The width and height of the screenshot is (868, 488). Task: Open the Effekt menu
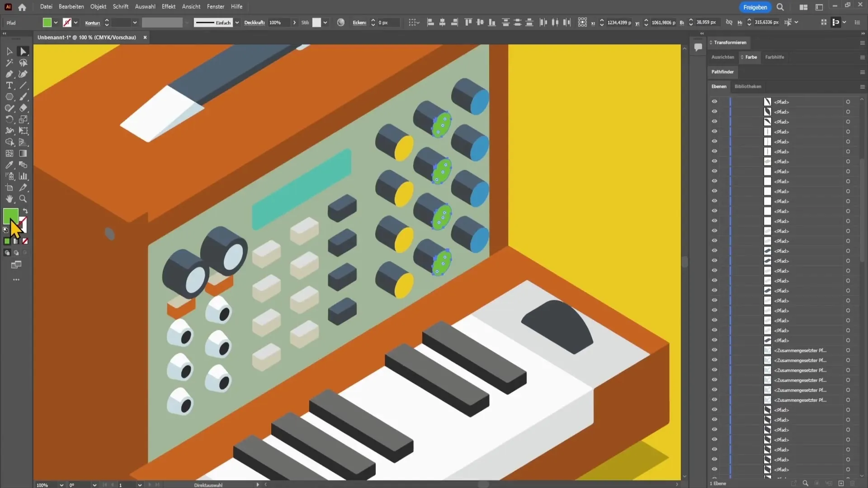[169, 7]
